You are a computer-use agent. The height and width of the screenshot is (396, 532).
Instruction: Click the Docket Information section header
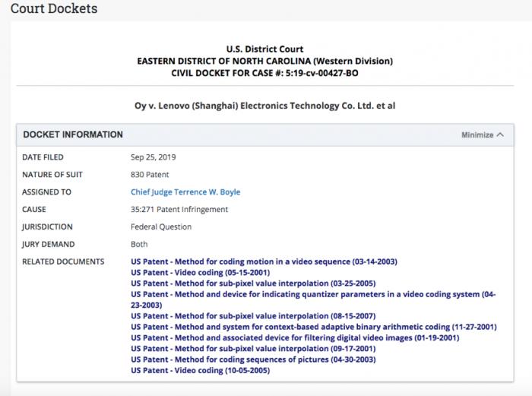pos(73,135)
